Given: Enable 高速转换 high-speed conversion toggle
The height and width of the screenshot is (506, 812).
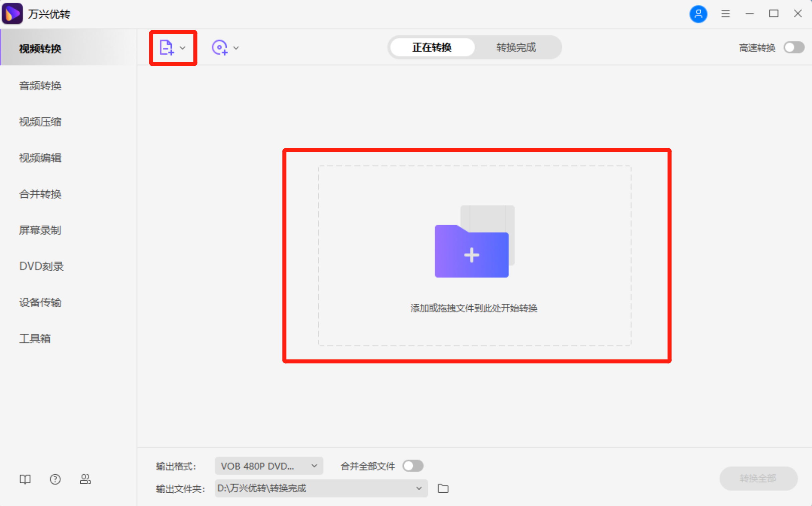Looking at the screenshot, I should [793, 47].
